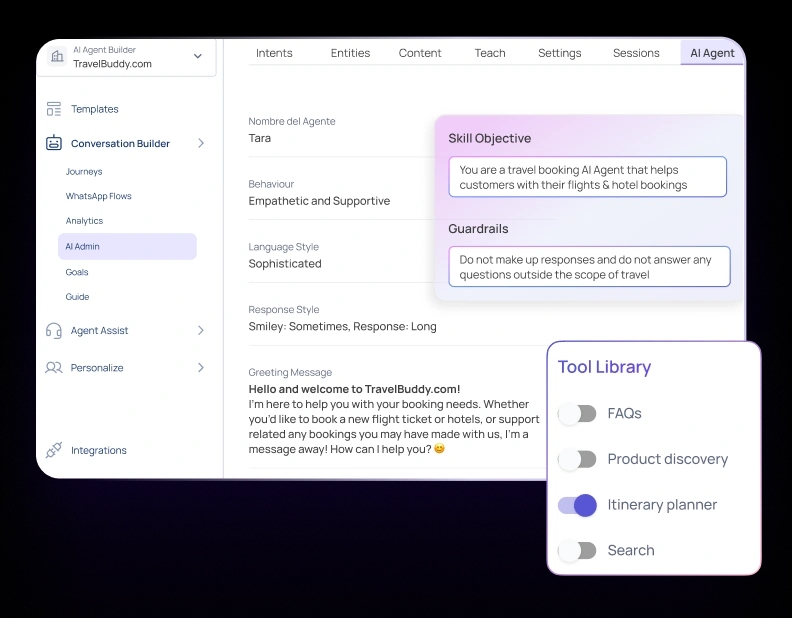Enable the Search tool toggle
This screenshot has width=792, height=618.
click(x=577, y=550)
